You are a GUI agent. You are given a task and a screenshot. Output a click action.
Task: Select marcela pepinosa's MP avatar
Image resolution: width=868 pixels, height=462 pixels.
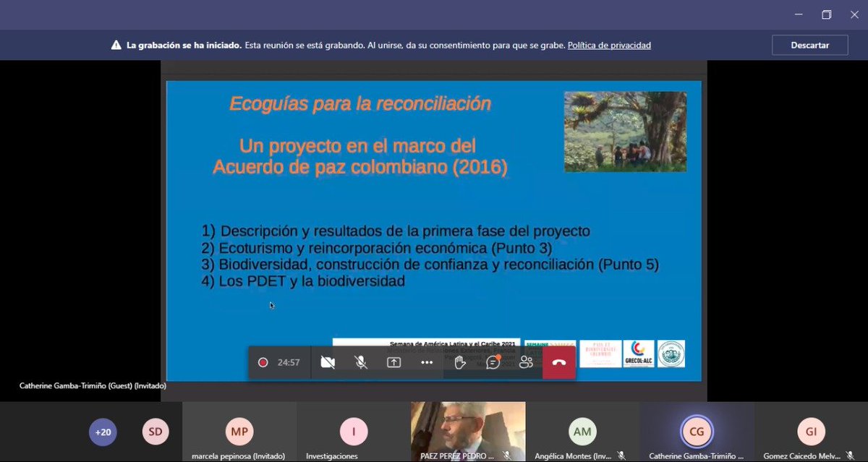[239, 431]
